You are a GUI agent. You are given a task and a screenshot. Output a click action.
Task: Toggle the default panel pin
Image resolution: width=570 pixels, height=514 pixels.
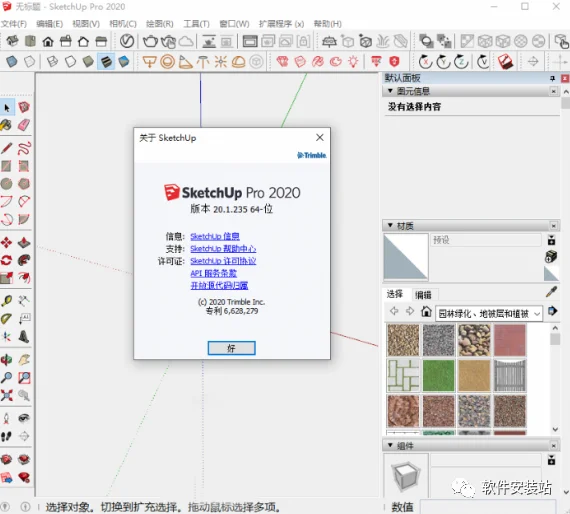coord(553,78)
